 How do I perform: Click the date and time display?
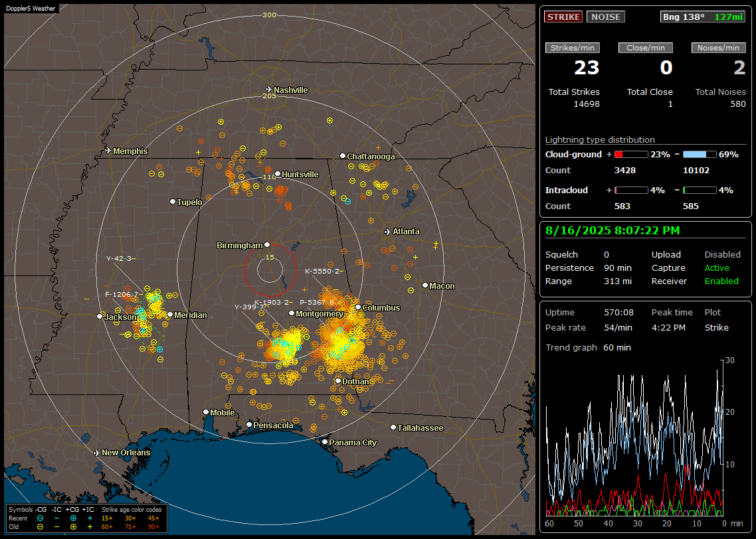tap(613, 230)
